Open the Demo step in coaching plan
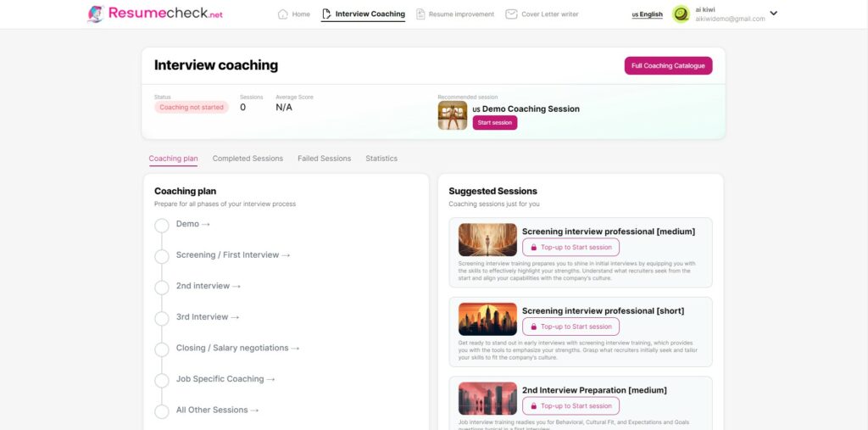The height and width of the screenshot is (430, 868). 193,224
